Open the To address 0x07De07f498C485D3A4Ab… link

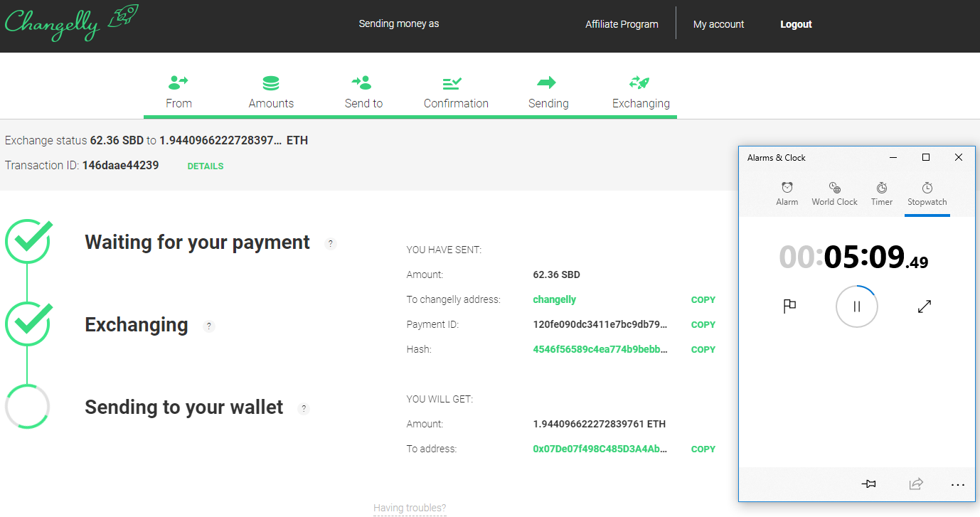click(600, 449)
